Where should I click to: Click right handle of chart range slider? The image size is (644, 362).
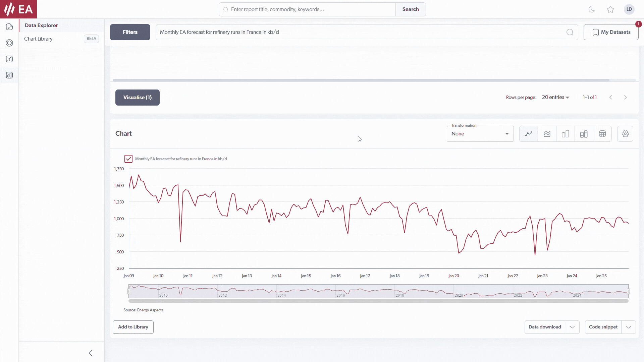pyautogui.click(x=628, y=291)
